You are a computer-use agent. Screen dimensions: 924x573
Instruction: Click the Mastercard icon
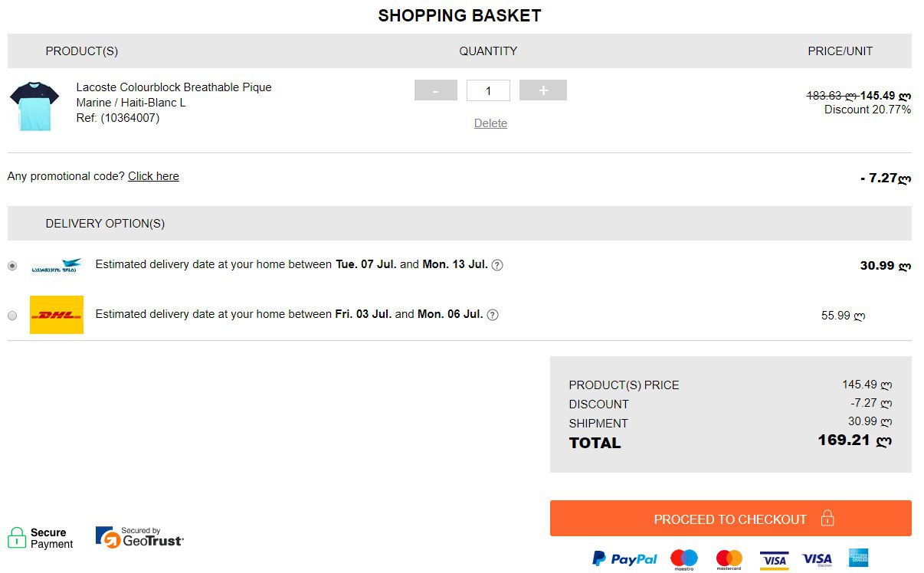pos(729,559)
